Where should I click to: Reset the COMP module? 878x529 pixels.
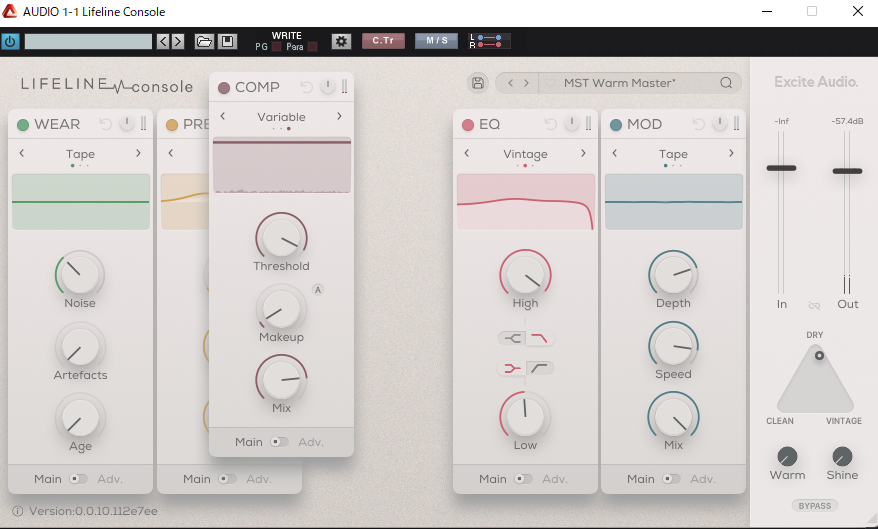pyautogui.click(x=306, y=87)
